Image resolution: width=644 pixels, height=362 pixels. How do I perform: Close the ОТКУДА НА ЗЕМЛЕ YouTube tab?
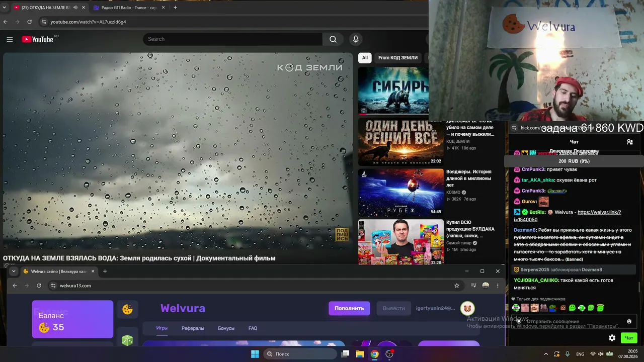84,8
